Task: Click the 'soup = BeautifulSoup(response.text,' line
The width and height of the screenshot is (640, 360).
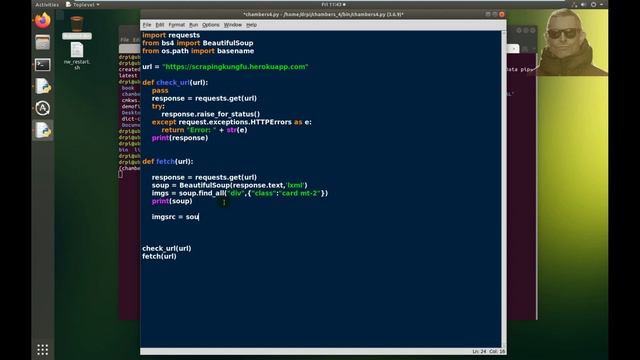Action: click(x=229, y=185)
